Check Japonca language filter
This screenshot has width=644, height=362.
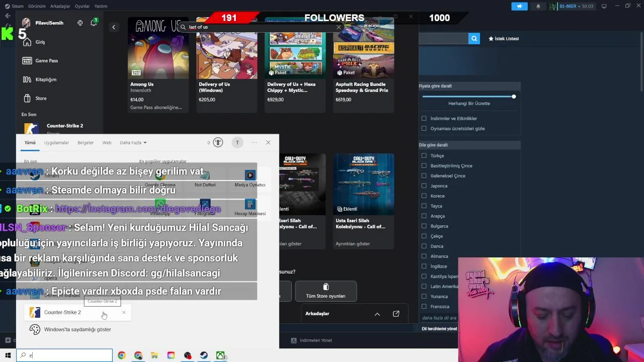[x=424, y=186]
